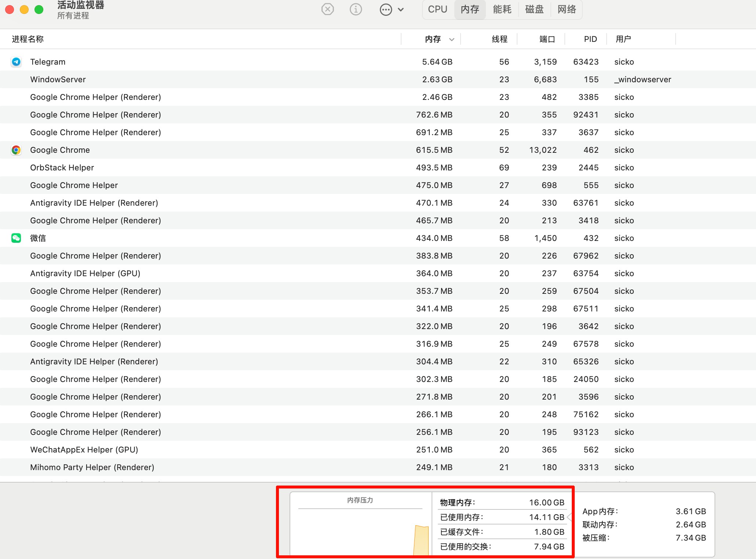This screenshot has width=756, height=559.
Task: Click the 联动内存 2.64 GB value
Action: (691, 524)
